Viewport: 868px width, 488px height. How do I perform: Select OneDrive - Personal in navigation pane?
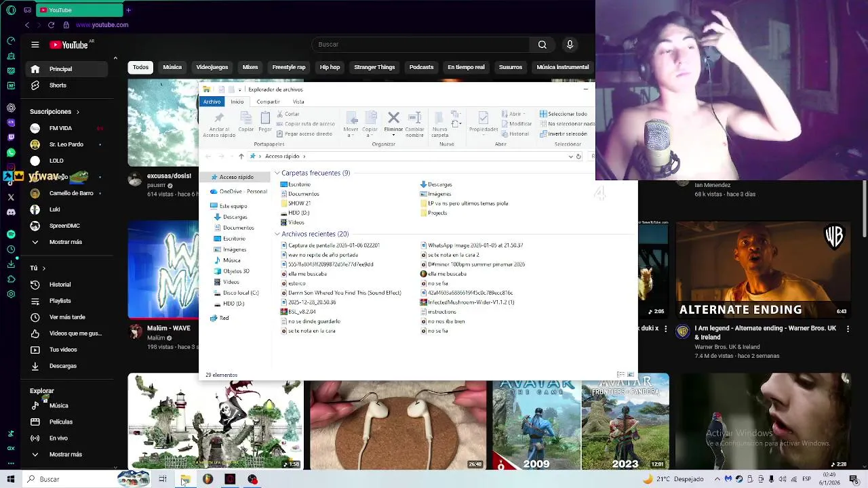pyautogui.click(x=238, y=192)
